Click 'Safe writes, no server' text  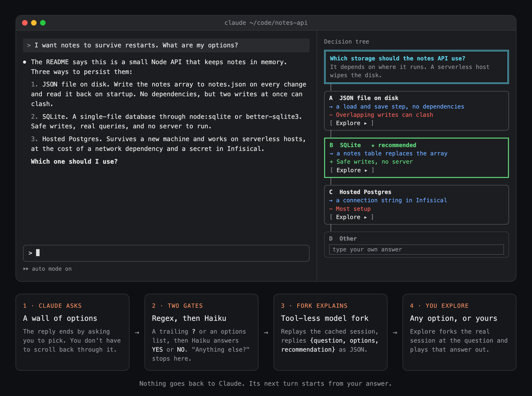374,162
